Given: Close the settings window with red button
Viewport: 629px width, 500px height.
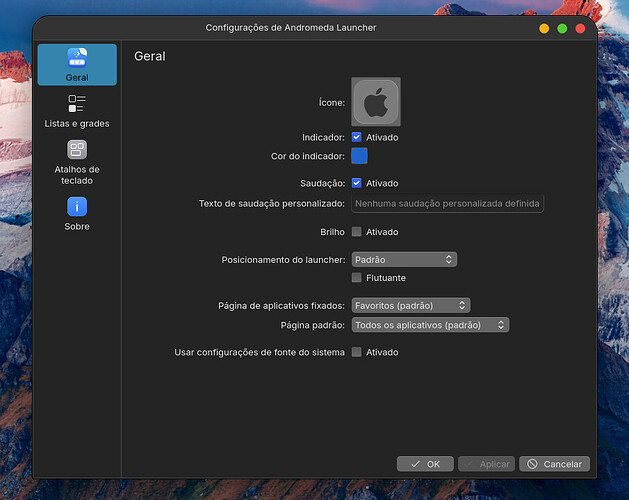Looking at the screenshot, I should click(x=580, y=28).
